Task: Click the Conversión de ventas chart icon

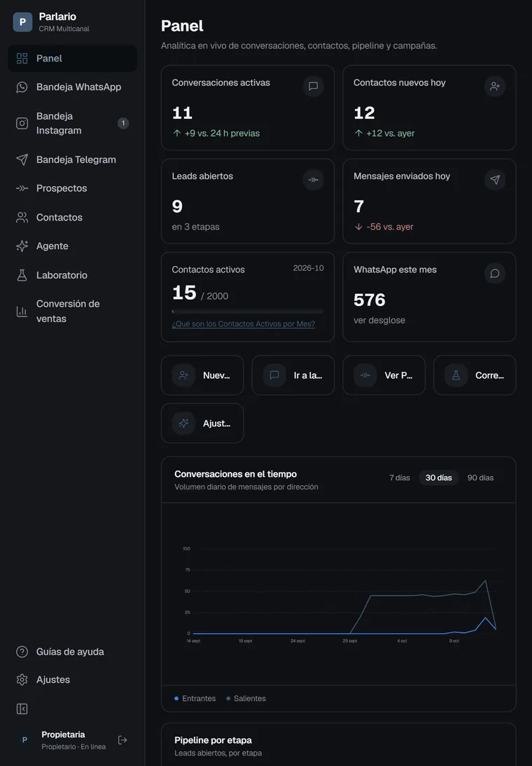Action: tap(22, 311)
